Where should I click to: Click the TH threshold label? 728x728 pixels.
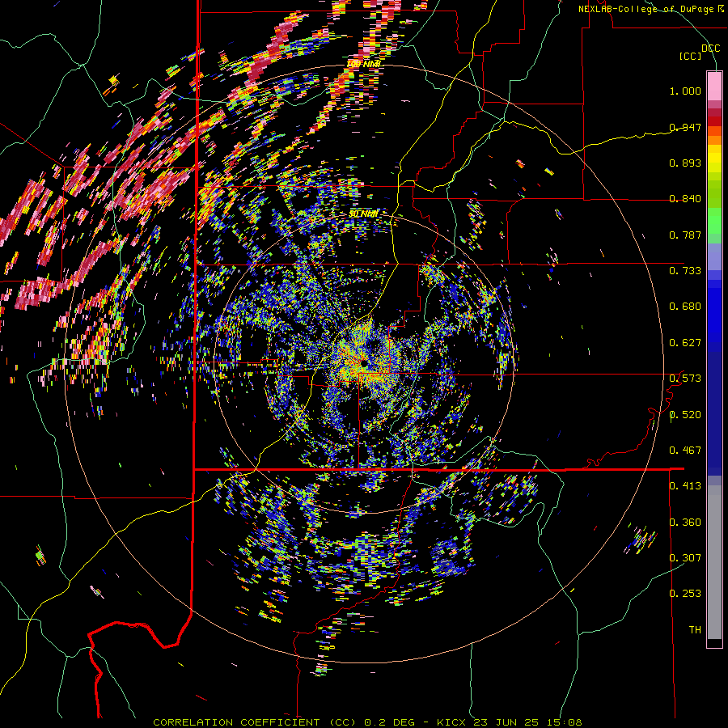point(695,630)
